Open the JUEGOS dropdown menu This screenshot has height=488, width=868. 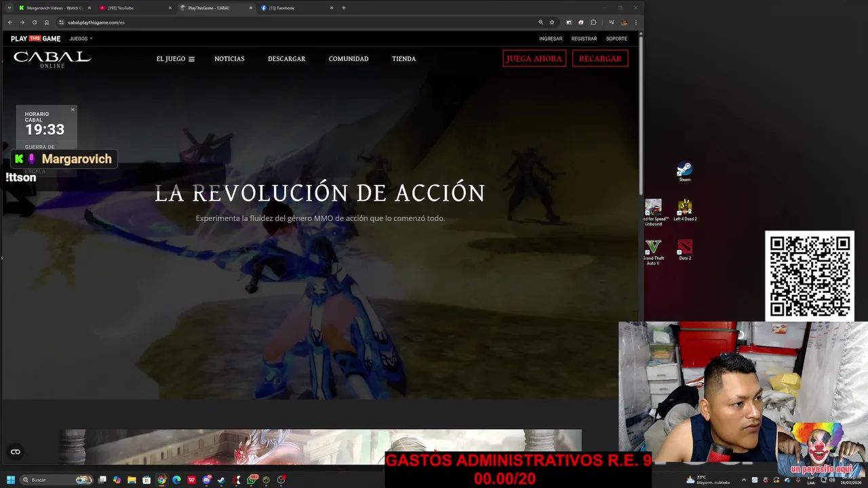(x=81, y=39)
